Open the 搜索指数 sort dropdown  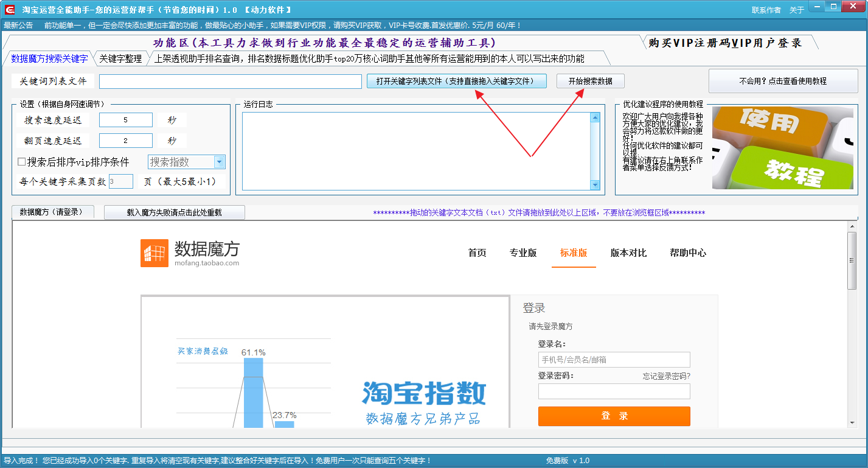coord(187,162)
